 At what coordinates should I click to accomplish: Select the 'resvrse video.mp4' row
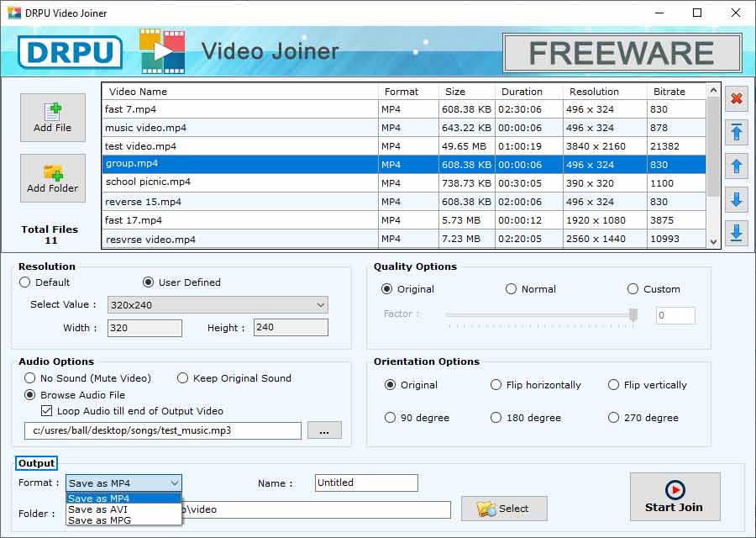(404, 239)
